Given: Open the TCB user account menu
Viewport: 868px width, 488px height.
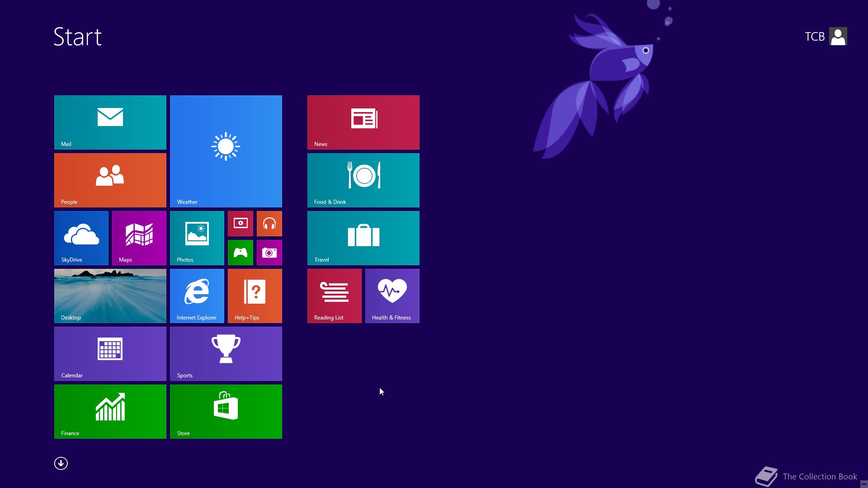Looking at the screenshot, I should point(826,36).
